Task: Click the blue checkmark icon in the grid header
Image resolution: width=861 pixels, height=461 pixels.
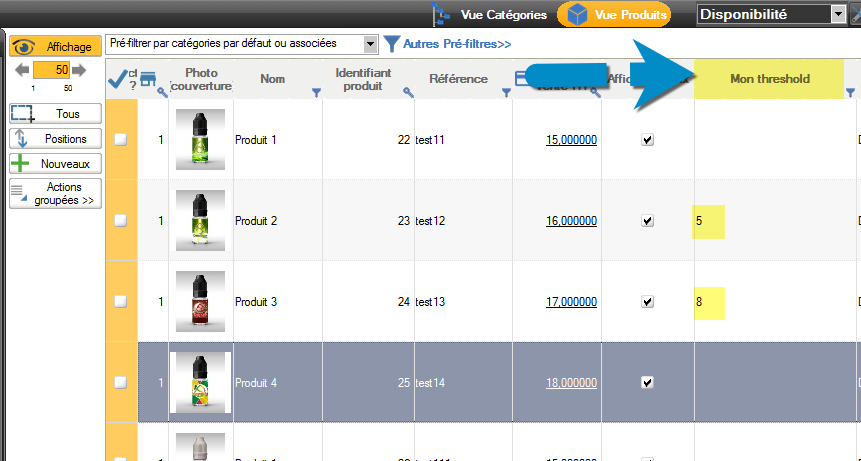Action: click(117, 79)
